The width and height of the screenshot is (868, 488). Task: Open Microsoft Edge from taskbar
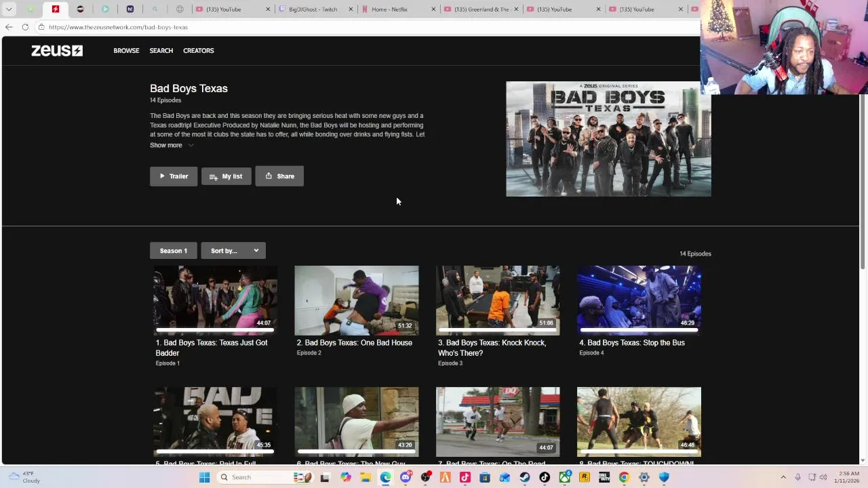coord(385,477)
